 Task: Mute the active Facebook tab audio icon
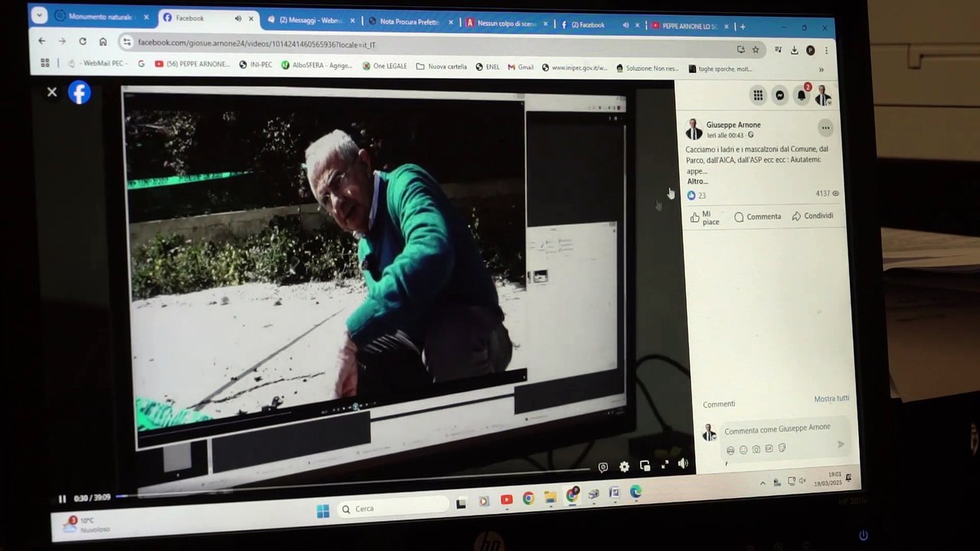click(x=237, y=18)
